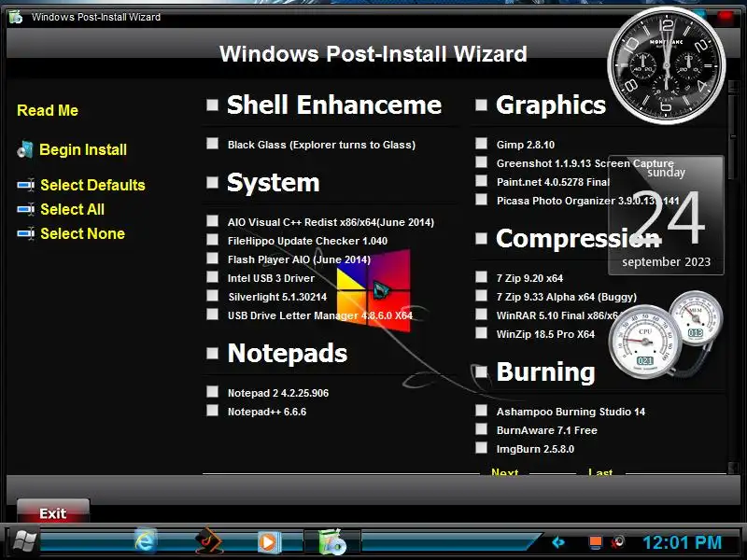Select Paint.net 4.0.5278 Final checkbox
The width and height of the screenshot is (747, 560).
(x=481, y=181)
